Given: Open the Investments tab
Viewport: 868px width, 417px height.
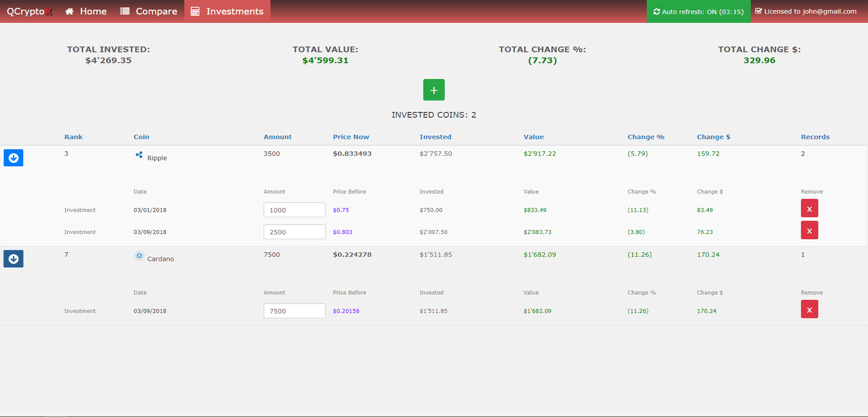Looking at the screenshot, I should coord(227,11).
